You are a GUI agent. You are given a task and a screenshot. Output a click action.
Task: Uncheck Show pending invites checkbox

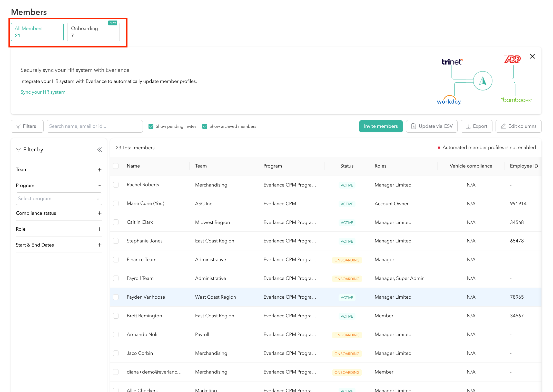(151, 126)
